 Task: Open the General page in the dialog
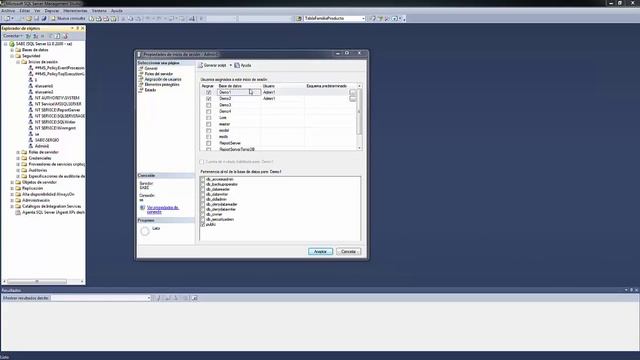tap(151, 69)
